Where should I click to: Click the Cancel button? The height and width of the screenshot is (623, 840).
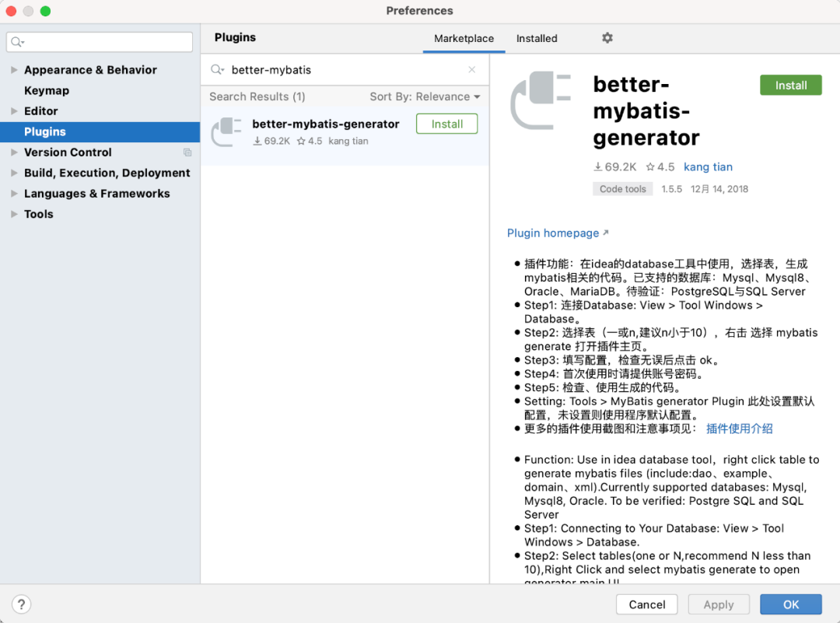pyautogui.click(x=646, y=605)
